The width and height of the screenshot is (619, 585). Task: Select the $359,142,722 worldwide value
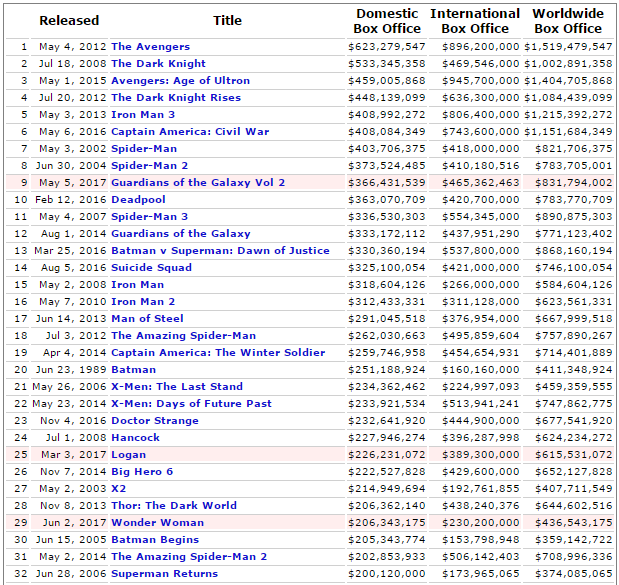(574, 539)
